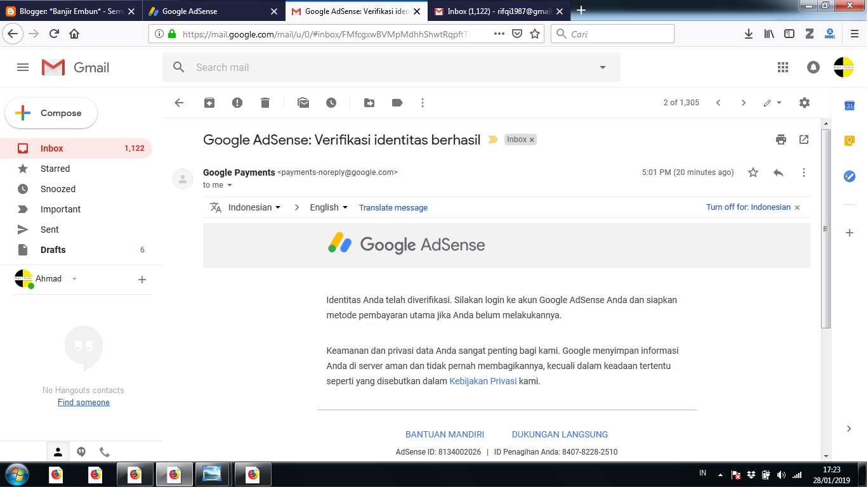Turn off translation for Indonesian

click(748, 207)
